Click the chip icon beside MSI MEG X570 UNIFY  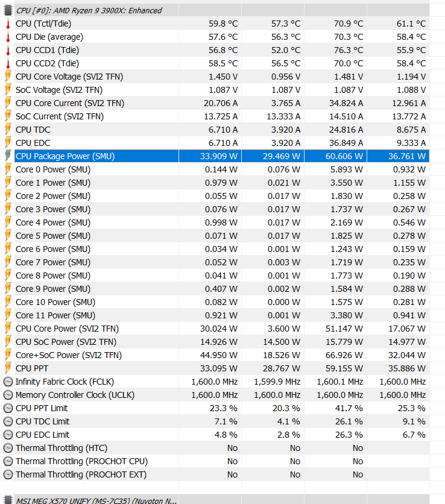coord(8,500)
